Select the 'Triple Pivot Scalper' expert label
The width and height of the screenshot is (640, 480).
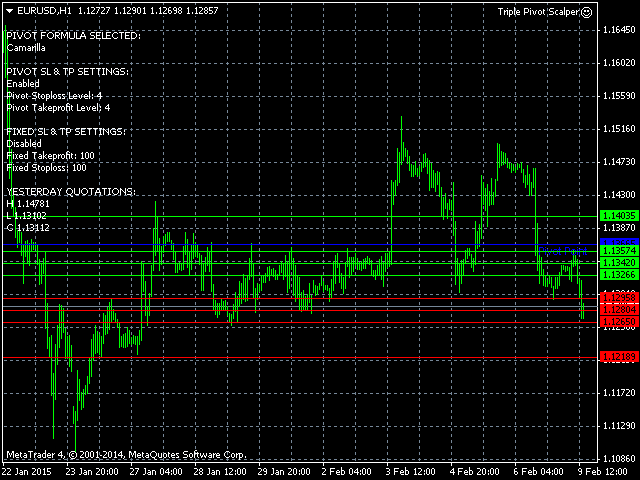point(538,12)
